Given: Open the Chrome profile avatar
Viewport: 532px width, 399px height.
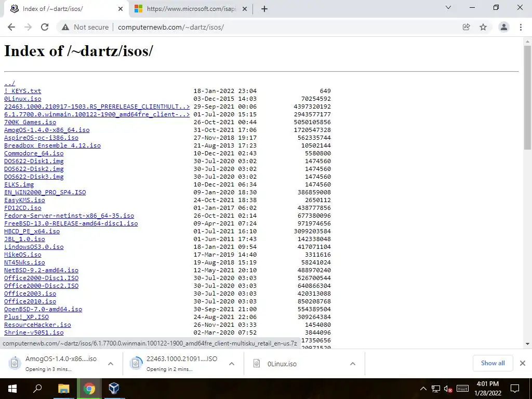Looking at the screenshot, I should 504,27.
